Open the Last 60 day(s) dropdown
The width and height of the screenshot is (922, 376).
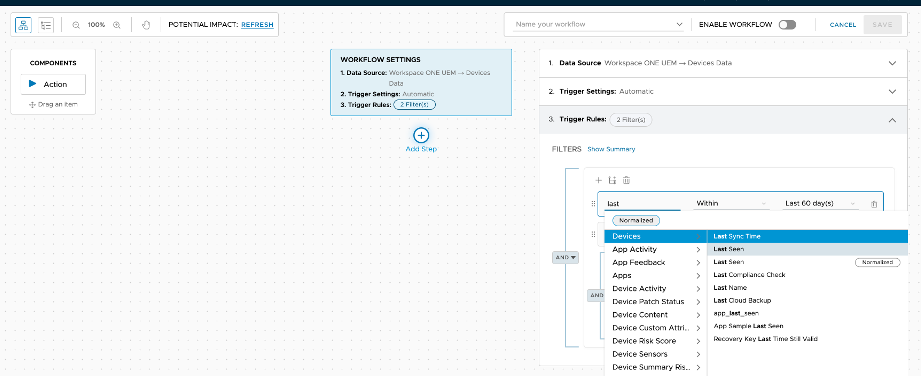point(820,204)
